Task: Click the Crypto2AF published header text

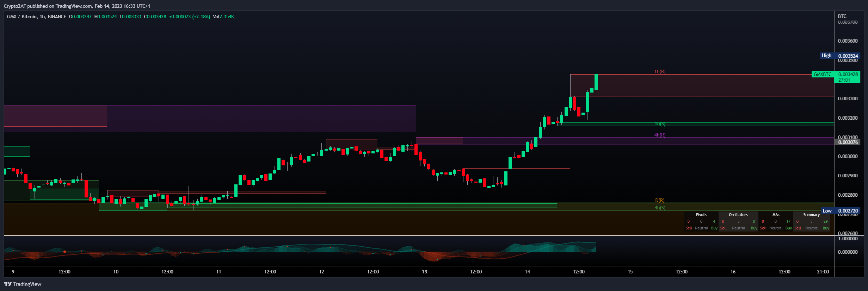Action: pos(77,6)
